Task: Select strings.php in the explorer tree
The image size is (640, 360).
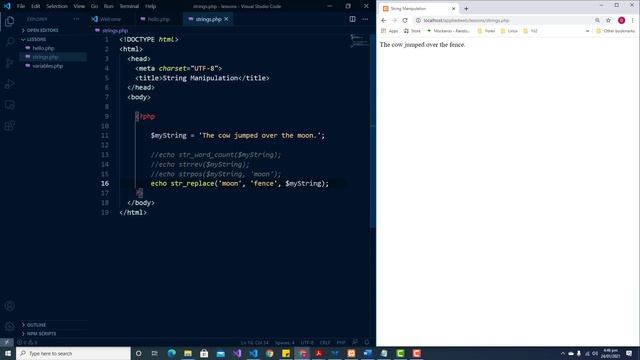Action: (x=45, y=57)
